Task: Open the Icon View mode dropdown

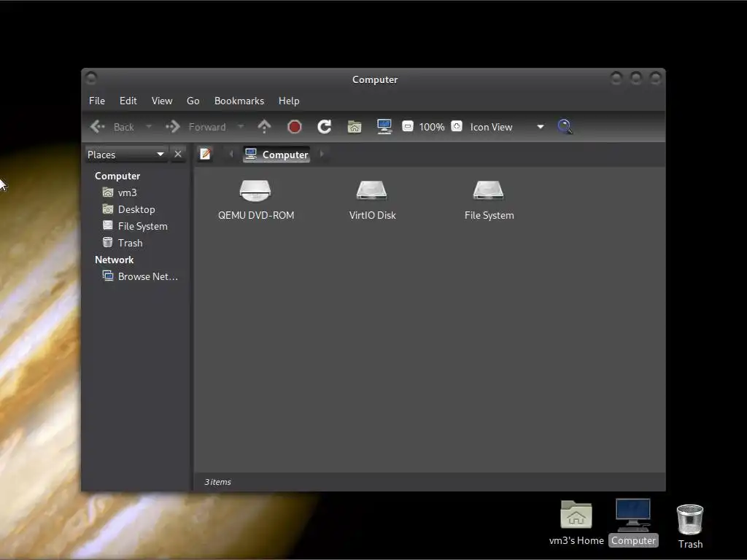Action: pyautogui.click(x=507, y=127)
